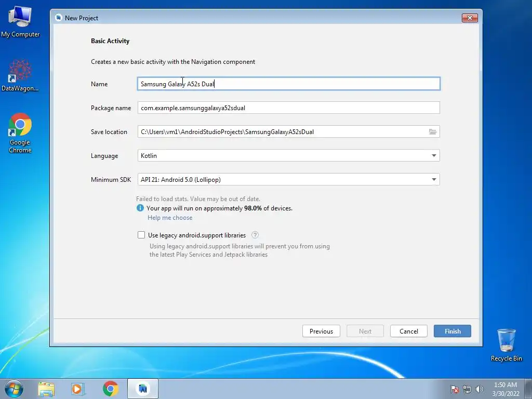Expand the Language dropdown arrow
Image resolution: width=532 pixels, height=399 pixels.
tap(434, 155)
